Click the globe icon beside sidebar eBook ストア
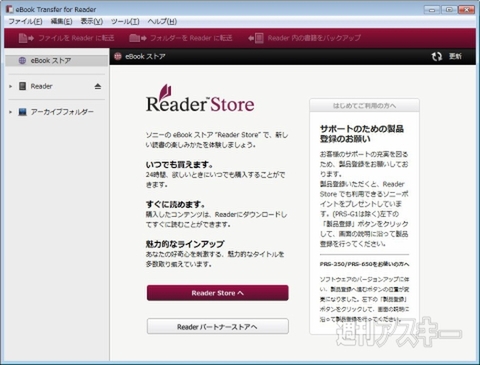480x365 pixels. 22,61
